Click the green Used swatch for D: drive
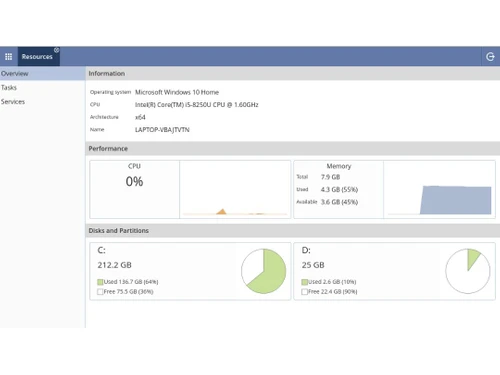The image size is (500, 375). [304, 282]
